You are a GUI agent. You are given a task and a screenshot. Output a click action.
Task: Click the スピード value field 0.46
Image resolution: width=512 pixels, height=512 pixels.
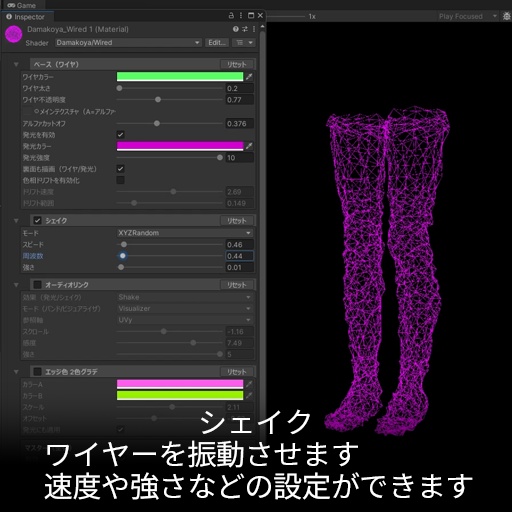tap(239, 245)
